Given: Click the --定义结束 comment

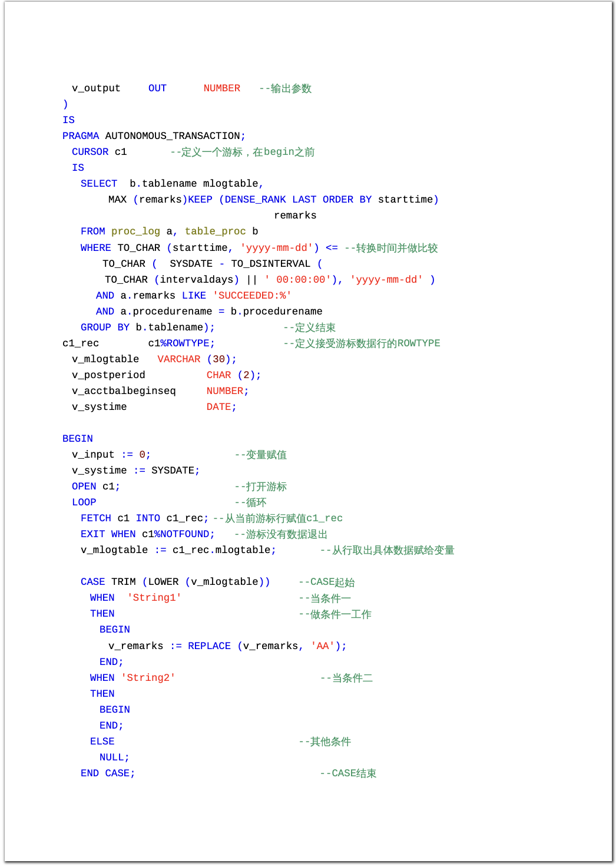Looking at the screenshot, I should pyautogui.click(x=310, y=327).
